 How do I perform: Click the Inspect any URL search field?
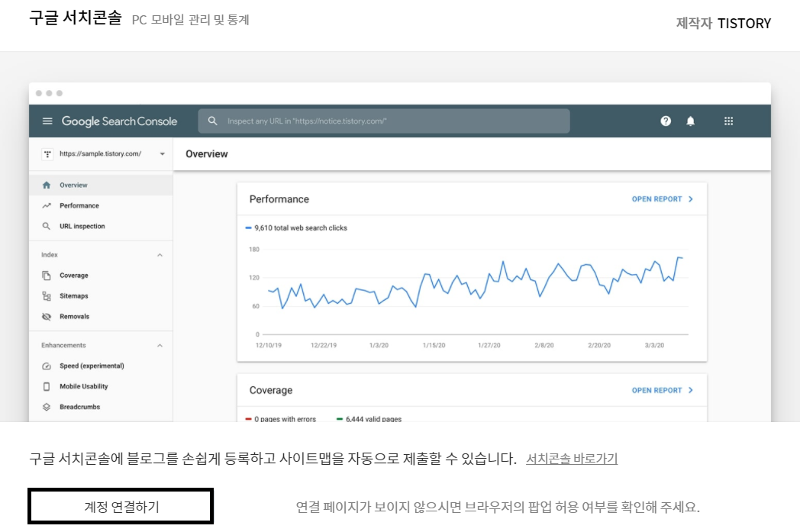pos(384,121)
